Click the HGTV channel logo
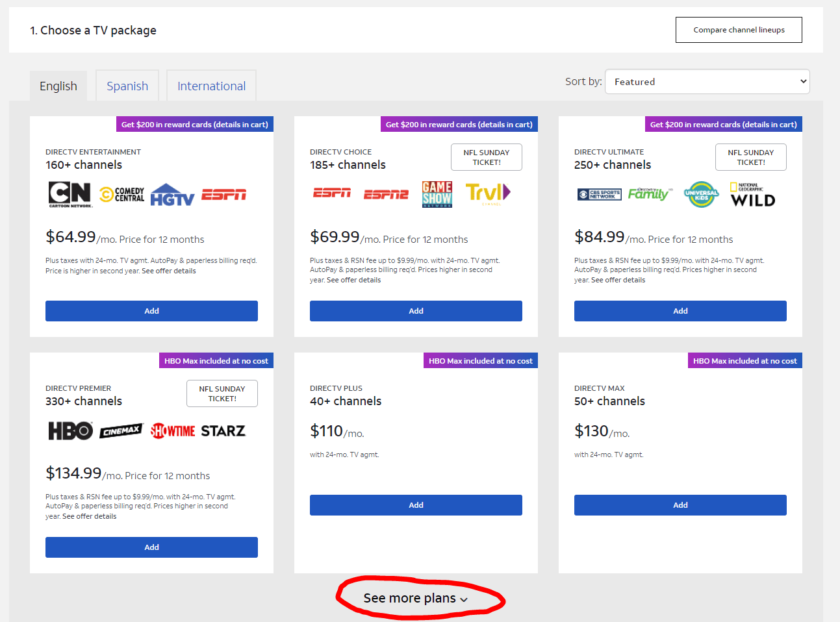Screen dimensions: 840x622 172,195
